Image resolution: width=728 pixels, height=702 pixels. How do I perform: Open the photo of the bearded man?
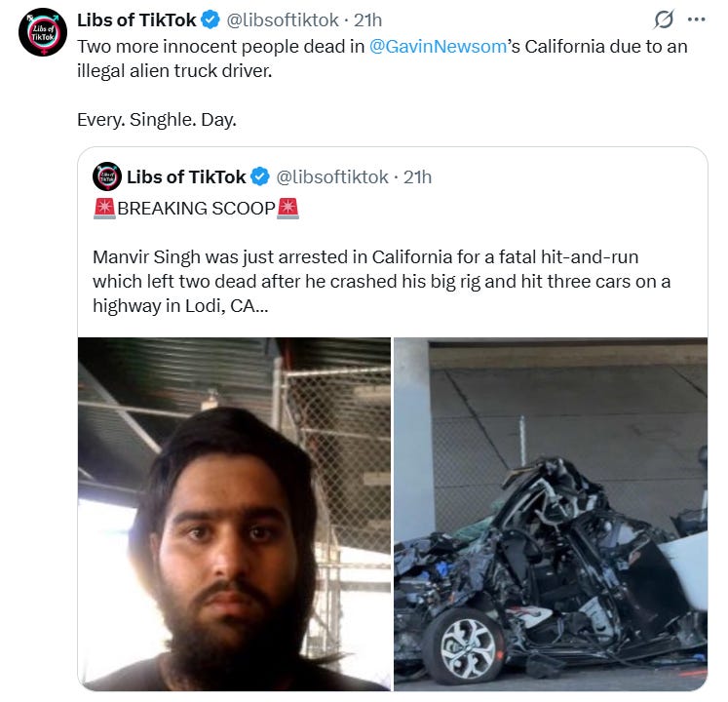(234, 514)
